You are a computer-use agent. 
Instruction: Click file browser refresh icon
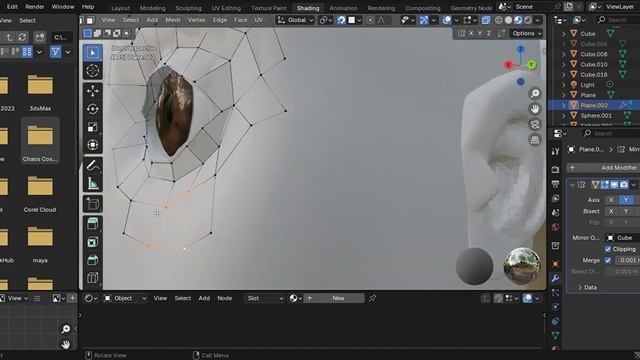[x=22, y=37]
